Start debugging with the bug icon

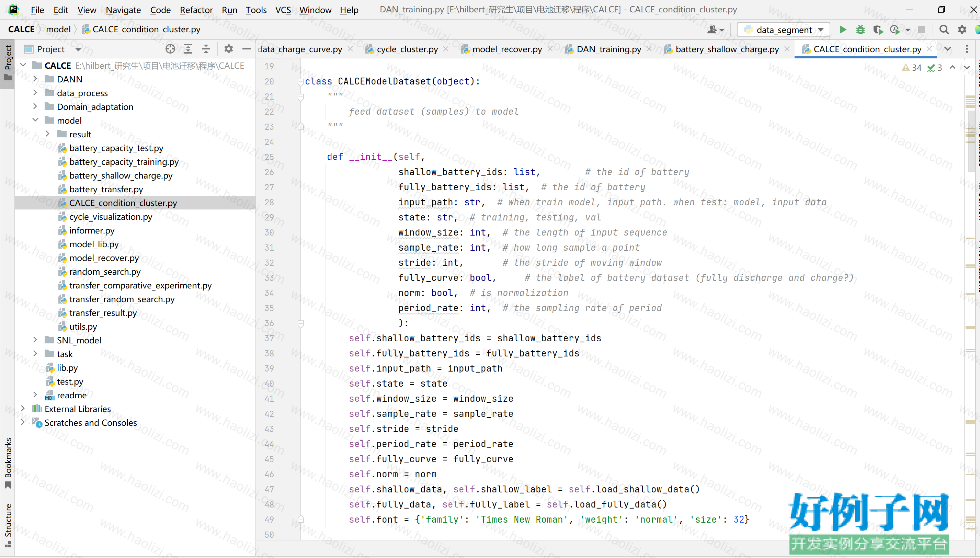(860, 30)
